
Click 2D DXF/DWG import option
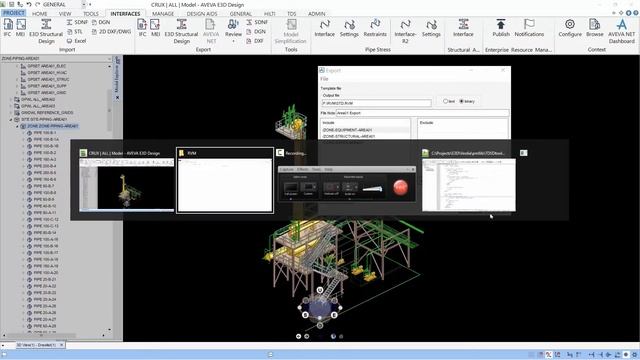click(x=111, y=31)
